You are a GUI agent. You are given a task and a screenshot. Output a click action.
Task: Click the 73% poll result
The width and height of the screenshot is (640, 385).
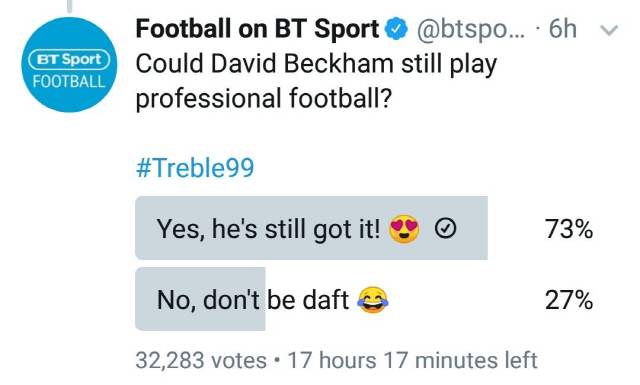pos(569,229)
